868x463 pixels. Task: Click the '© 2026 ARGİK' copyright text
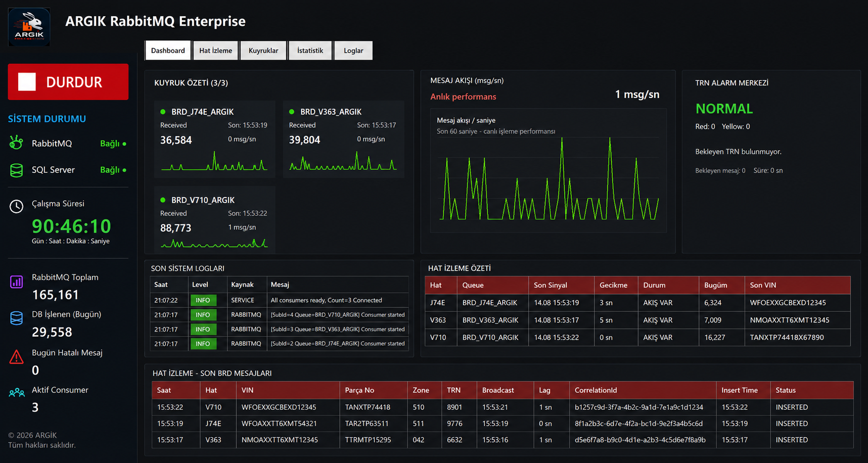coord(32,435)
